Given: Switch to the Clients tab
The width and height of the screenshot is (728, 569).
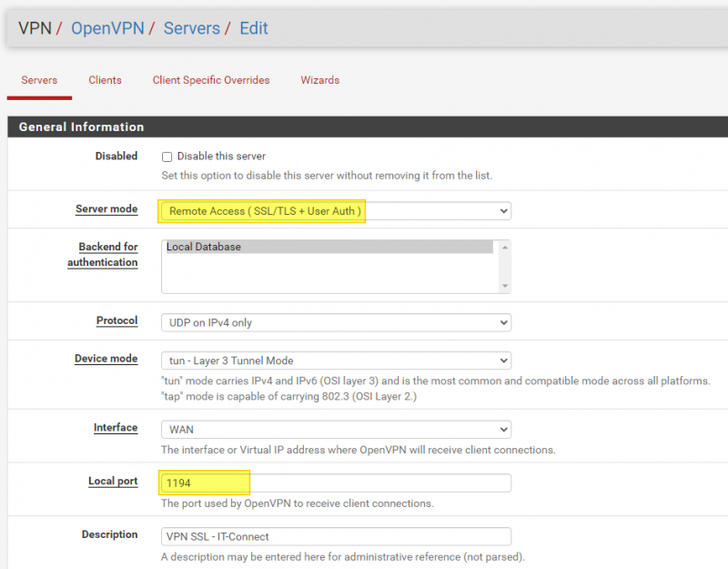Looking at the screenshot, I should tap(105, 80).
